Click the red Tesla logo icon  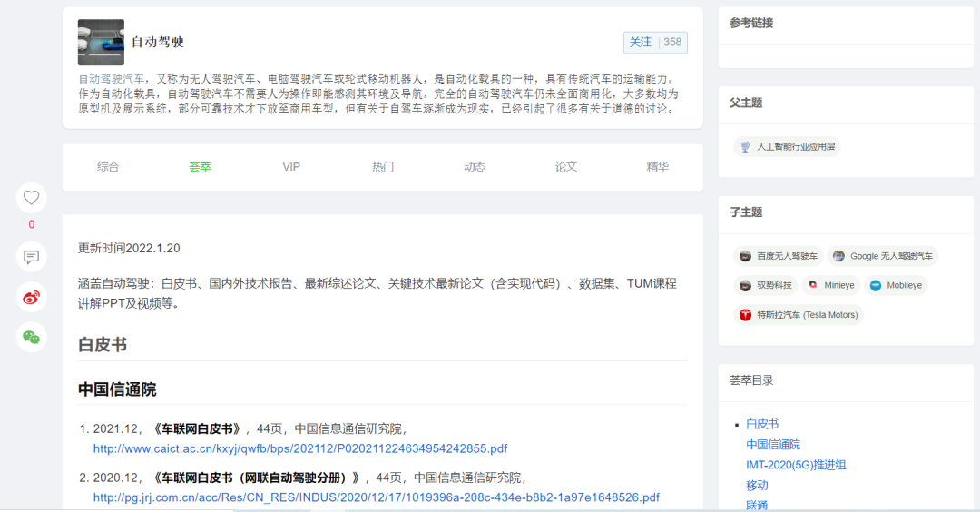click(745, 315)
